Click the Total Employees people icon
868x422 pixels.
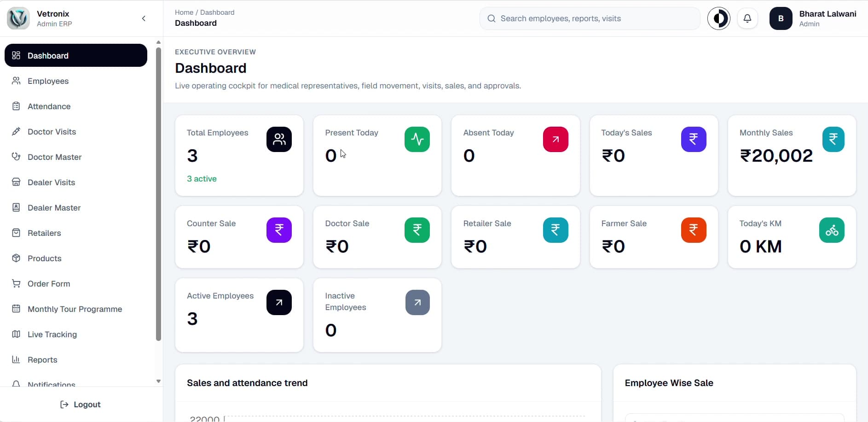click(x=279, y=139)
